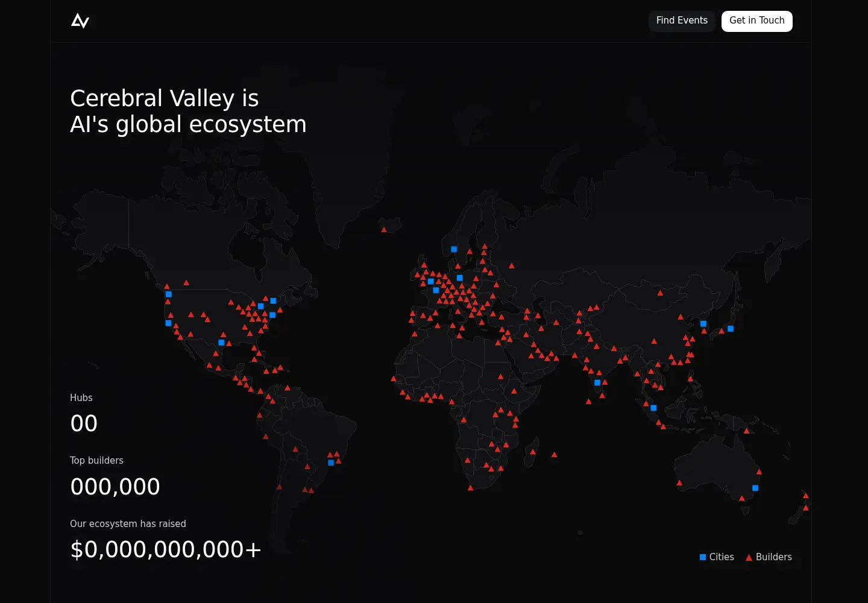Select the blue city marker in Scandinavia

(454, 249)
